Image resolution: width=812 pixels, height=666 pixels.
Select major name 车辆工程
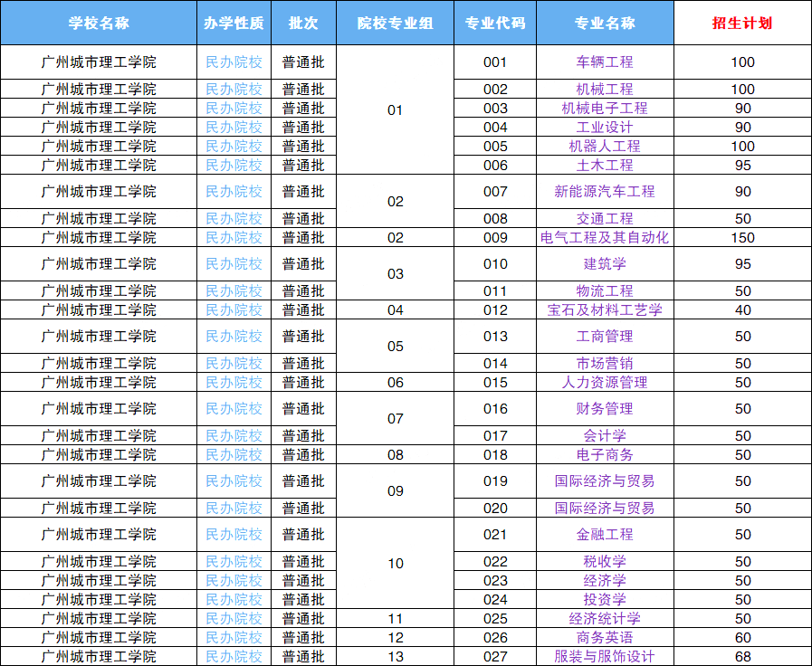coord(605,62)
